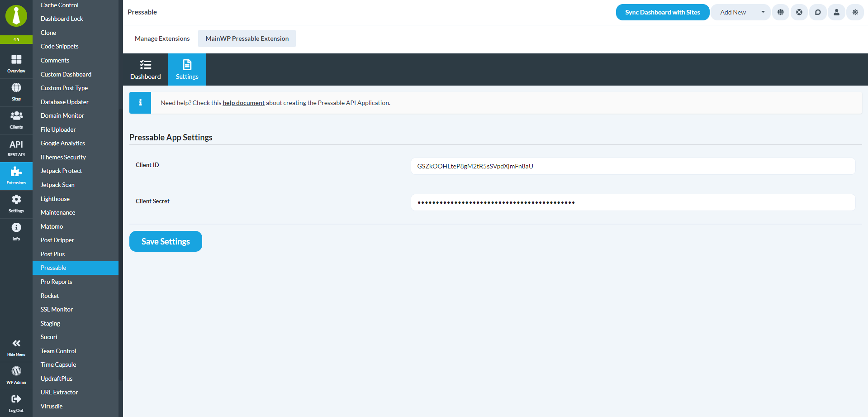Open the REST API section
This screenshot has width=868, height=417.
point(16,148)
